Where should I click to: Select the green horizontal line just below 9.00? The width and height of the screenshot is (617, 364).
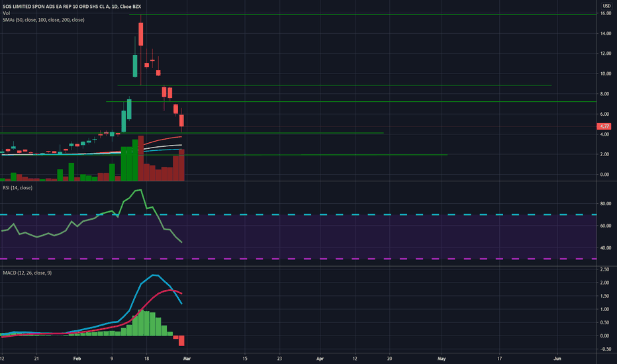coord(334,85)
